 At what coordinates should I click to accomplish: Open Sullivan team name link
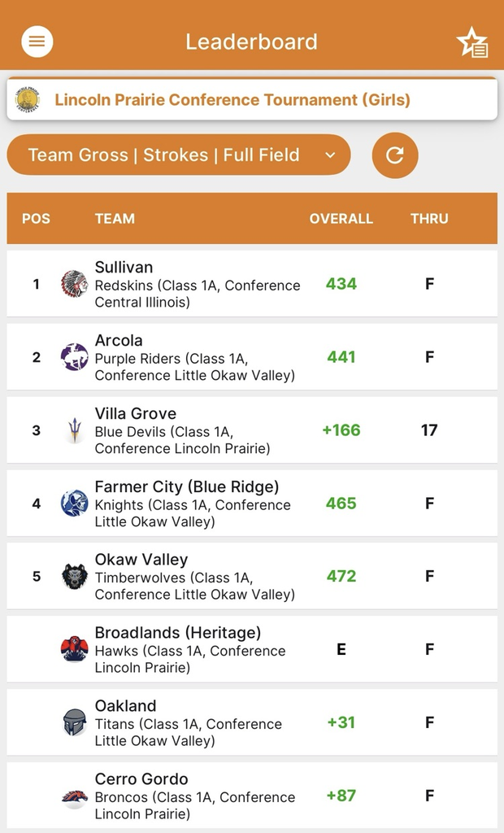[x=124, y=267]
